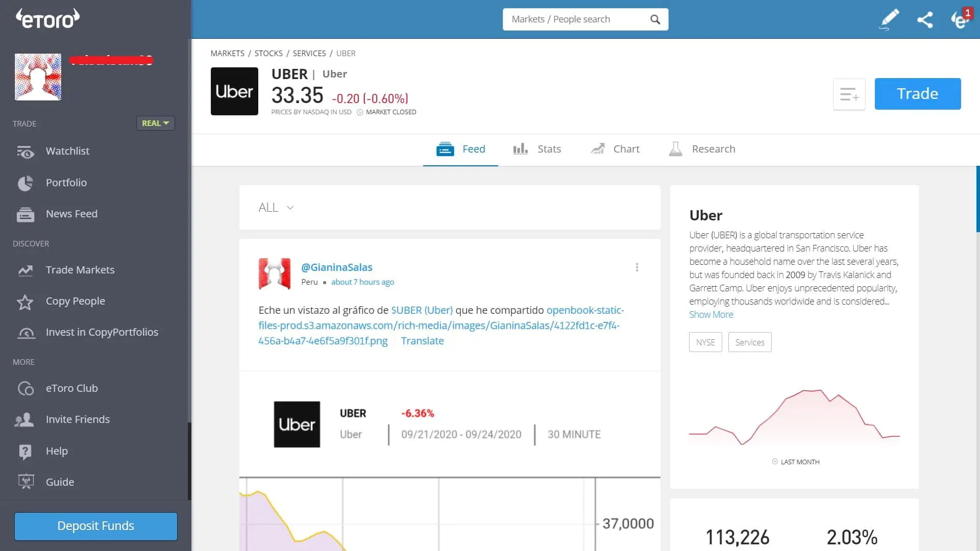Click the Help question mark icon
The height and width of the screenshot is (551, 980).
tap(25, 452)
